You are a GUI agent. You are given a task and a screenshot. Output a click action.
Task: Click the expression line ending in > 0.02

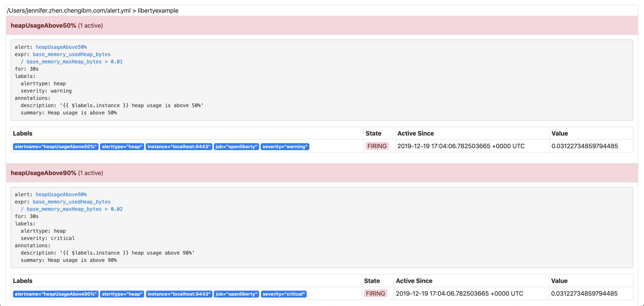tap(71, 209)
